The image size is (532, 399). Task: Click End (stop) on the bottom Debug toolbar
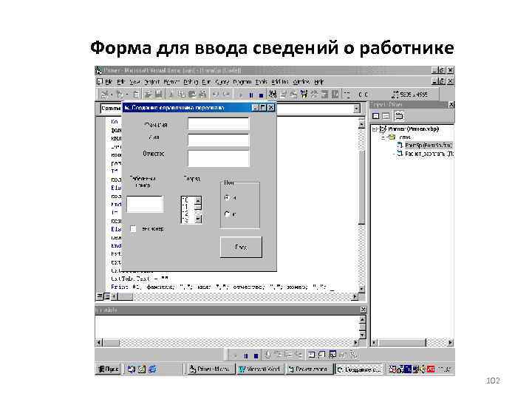tap(256, 356)
